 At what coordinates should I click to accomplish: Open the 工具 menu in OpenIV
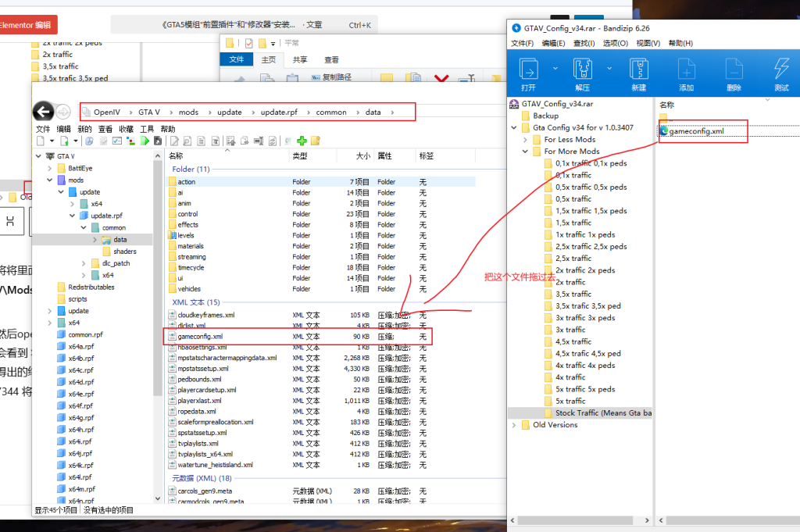coord(147,129)
